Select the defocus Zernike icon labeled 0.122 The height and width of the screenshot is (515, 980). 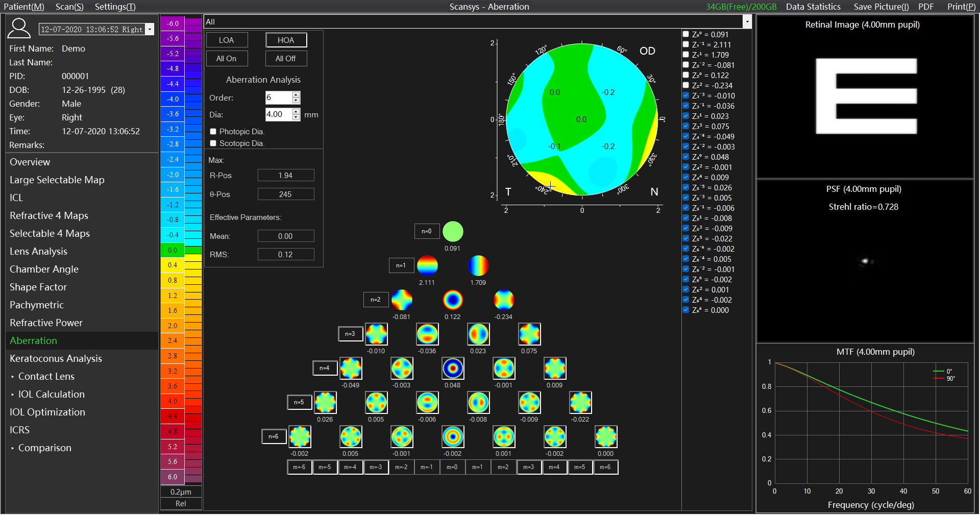452,300
